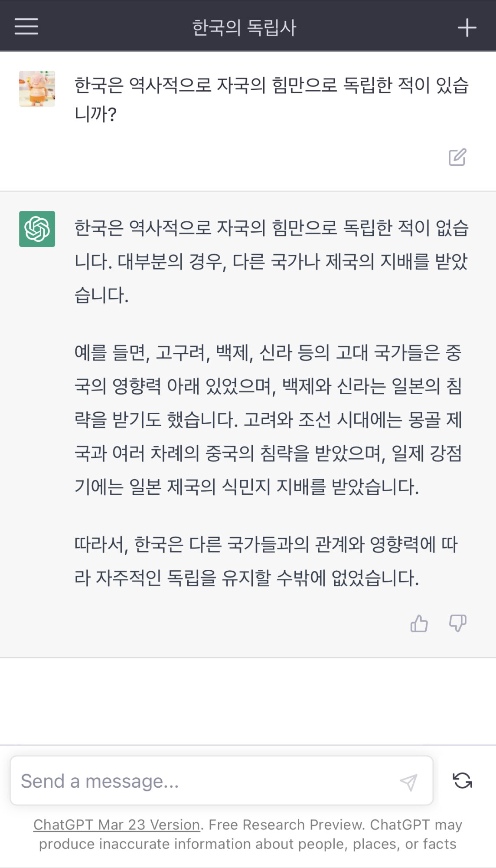Image resolution: width=496 pixels, height=868 pixels.
Task: Give the reply a thumbs up
Action: click(x=419, y=624)
